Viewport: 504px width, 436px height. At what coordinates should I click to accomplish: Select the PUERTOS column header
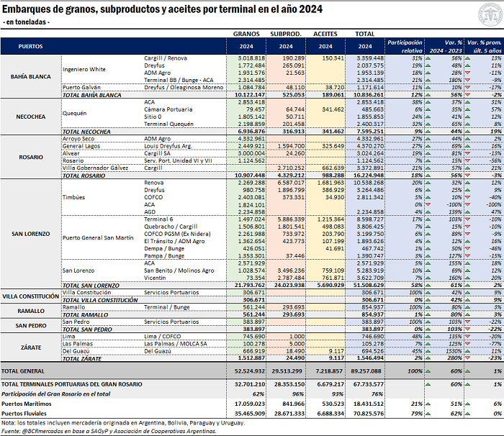point(30,46)
